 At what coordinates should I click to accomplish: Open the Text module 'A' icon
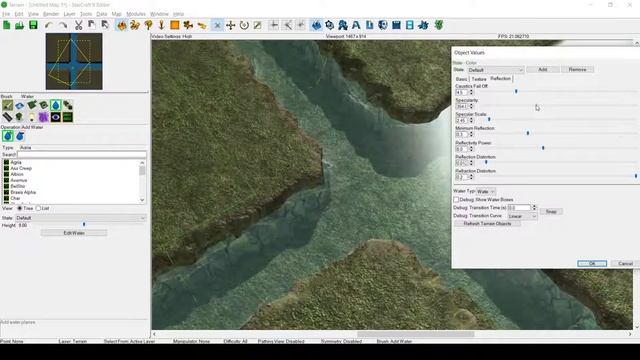356,25
